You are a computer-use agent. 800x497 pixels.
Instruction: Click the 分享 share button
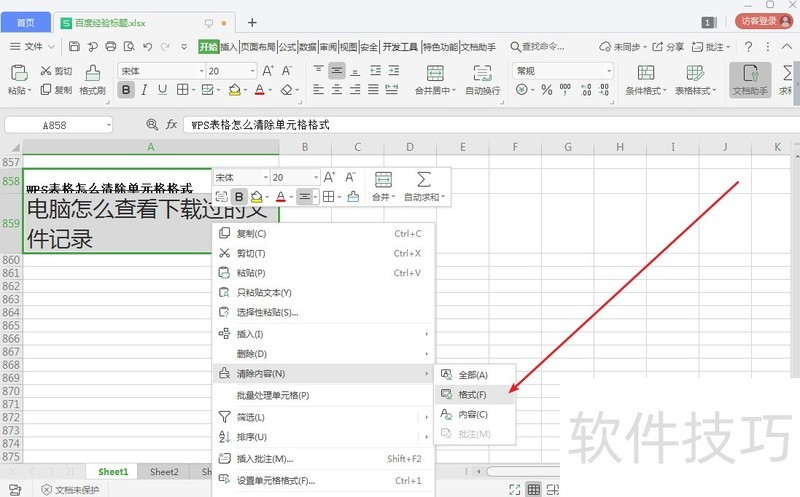coord(668,46)
